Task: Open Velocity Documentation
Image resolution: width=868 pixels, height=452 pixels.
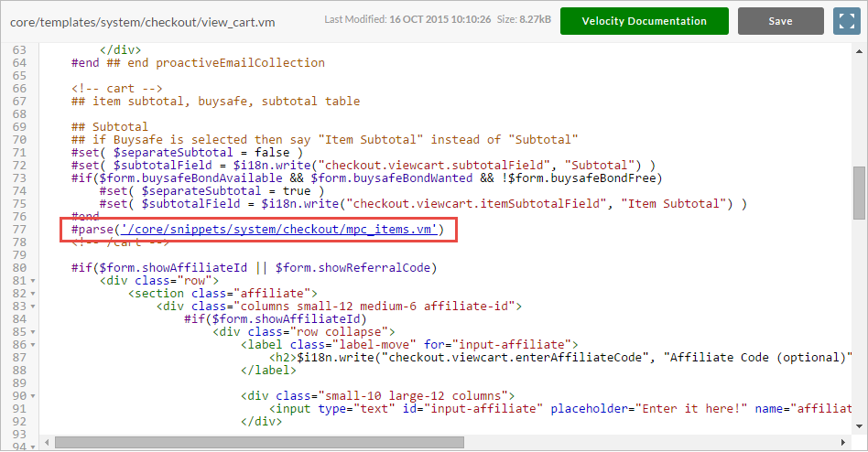Action: tap(645, 21)
